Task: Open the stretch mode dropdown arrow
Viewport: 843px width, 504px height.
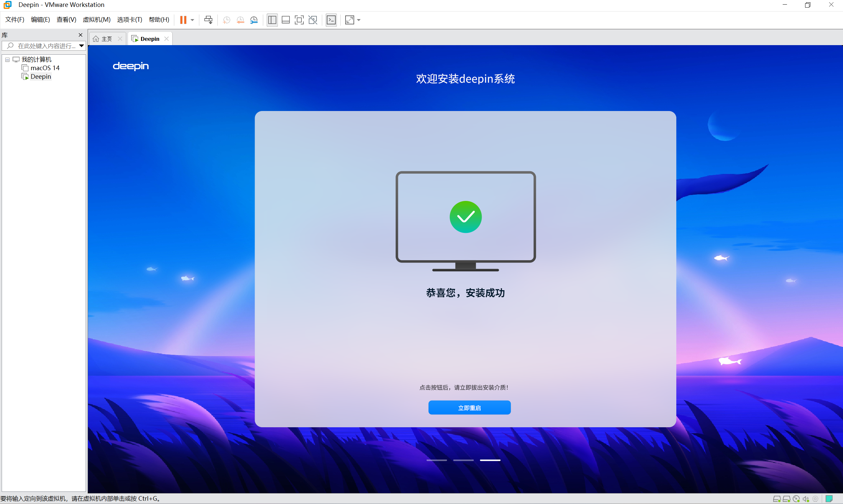Action: tap(359, 20)
